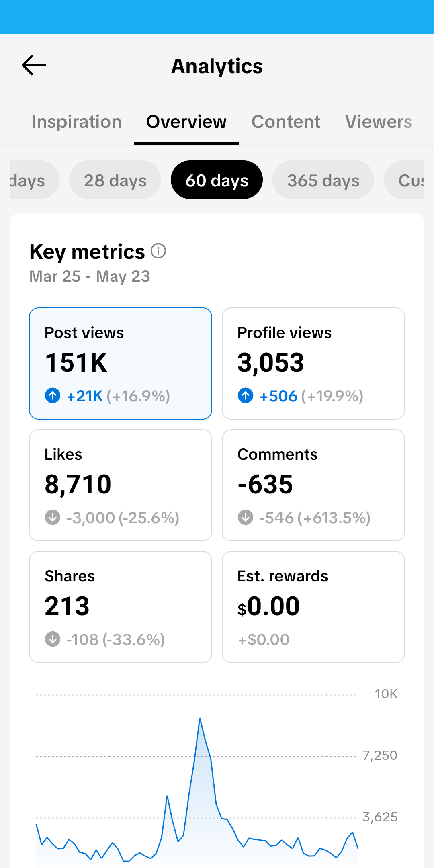Image resolution: width=434 pixels, height=868 pixels.
Task: Tap the back arrow icon
Action: (34, 66)
